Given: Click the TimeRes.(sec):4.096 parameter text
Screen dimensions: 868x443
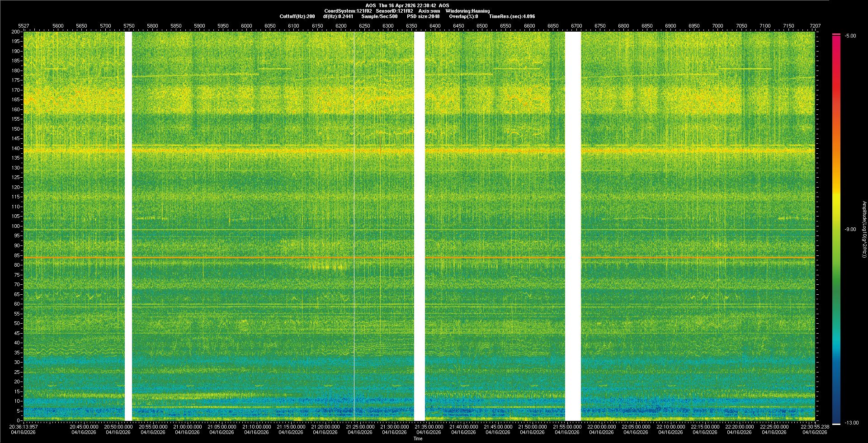Looking at the screenshot, I should point(512,16).
